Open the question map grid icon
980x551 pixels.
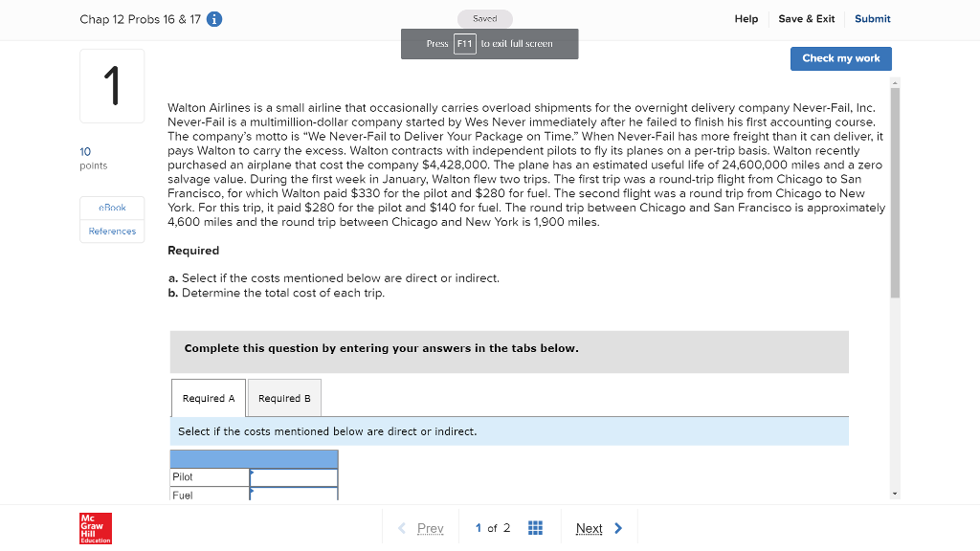click(535, 527)
